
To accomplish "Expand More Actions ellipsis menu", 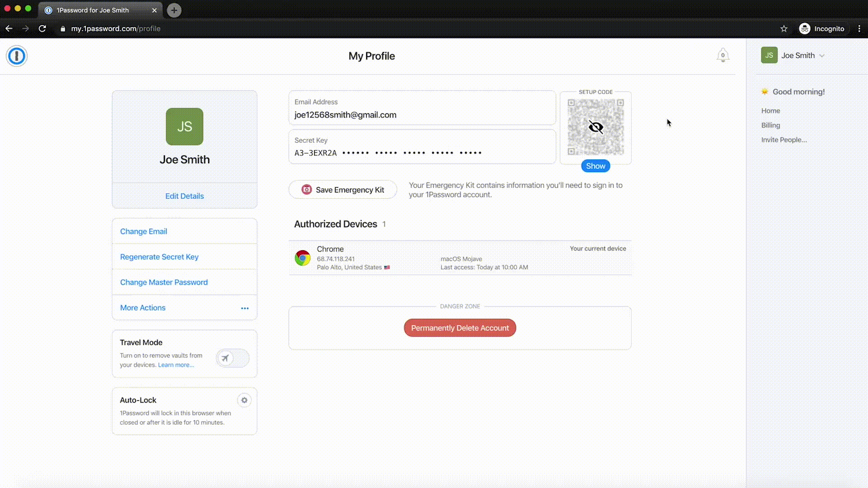I will coord(245,308).
